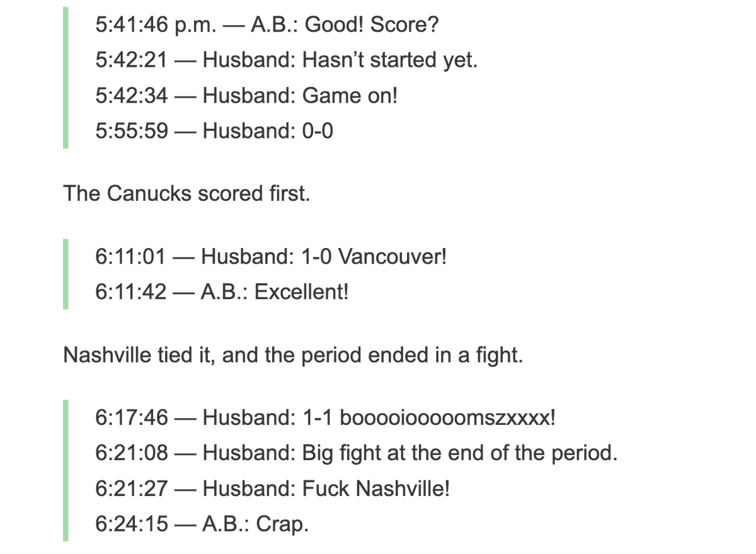The image size is (756, 554).
Task: Click the '1-1 boooo' message line
Action: click(326, 417)
